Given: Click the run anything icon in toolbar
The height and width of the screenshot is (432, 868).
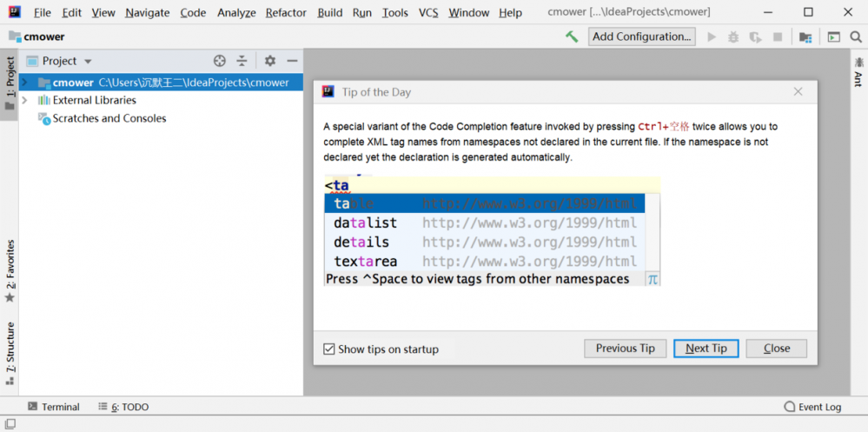Looking at the screenshot, I should tap(833, 37).
